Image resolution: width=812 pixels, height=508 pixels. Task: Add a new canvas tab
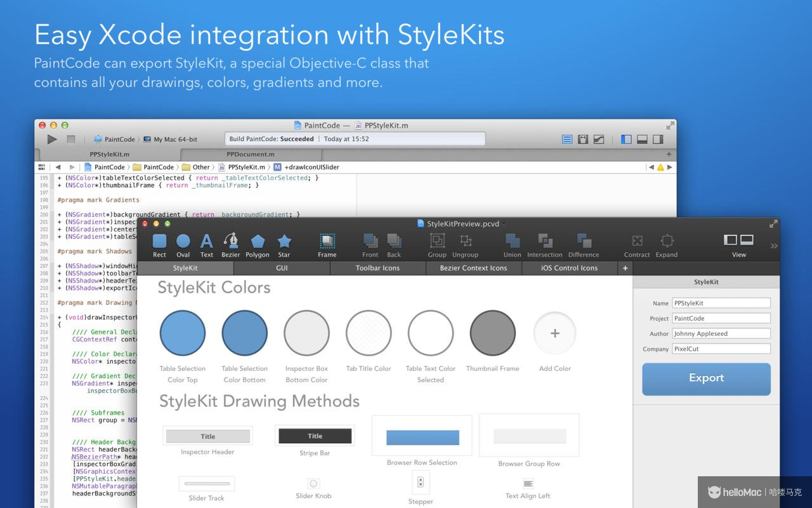tap(625, 268)
